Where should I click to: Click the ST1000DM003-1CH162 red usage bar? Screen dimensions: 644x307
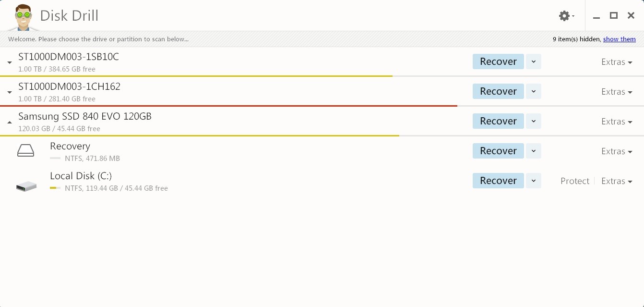(x=228, y=106)
